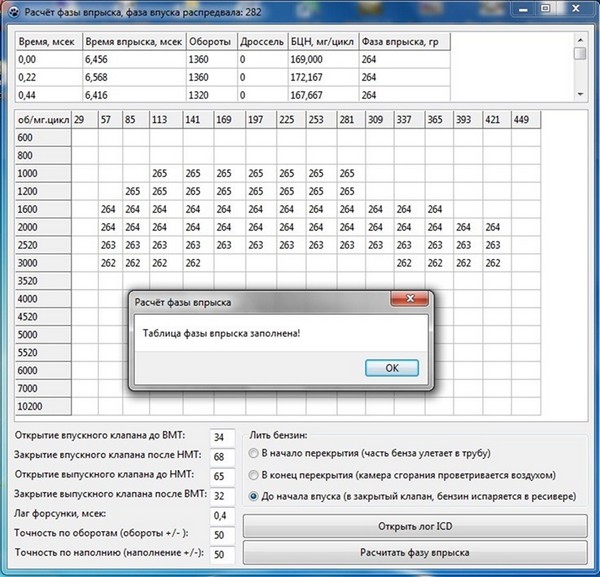
Task: Select row header 2000
Action: [x=43, y=227]
